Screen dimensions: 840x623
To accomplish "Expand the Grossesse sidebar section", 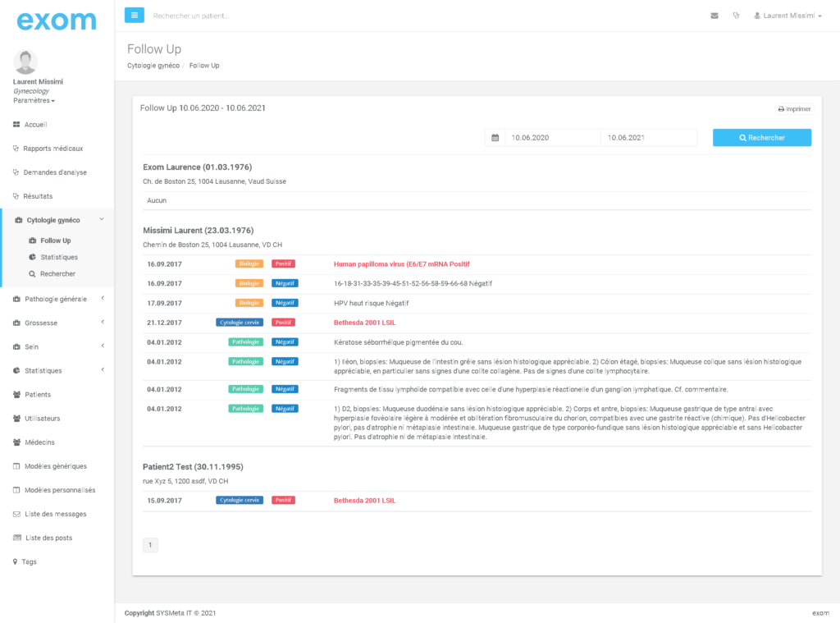I will [41, 323].
